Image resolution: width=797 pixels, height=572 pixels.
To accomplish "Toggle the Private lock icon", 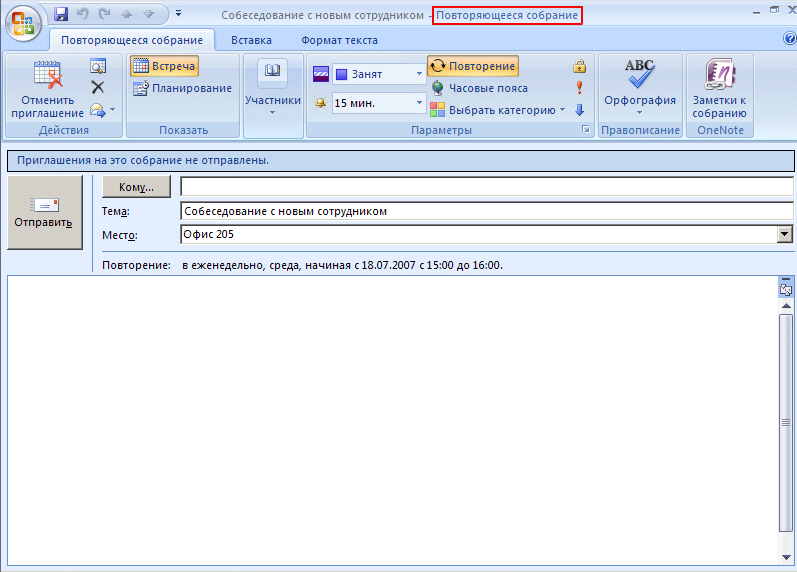I will tap(579, 66).
